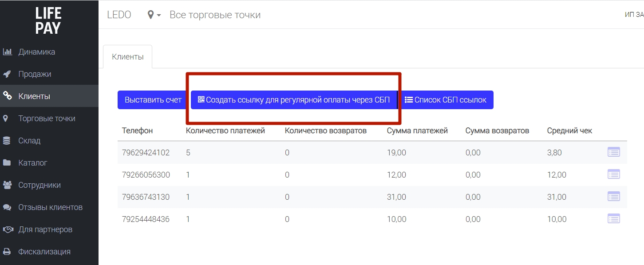
Task: Click the LIFE PAY logo
Action: tap(48, 20)
